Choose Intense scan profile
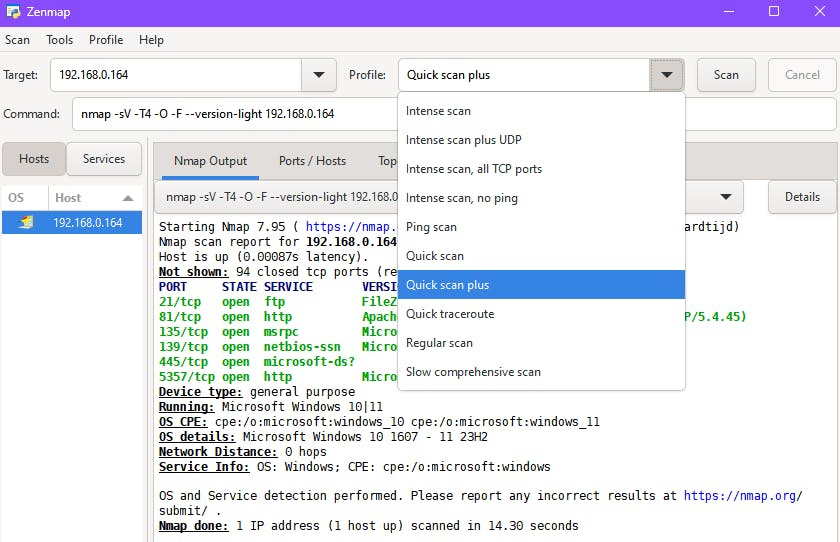 tap(542, 111)
